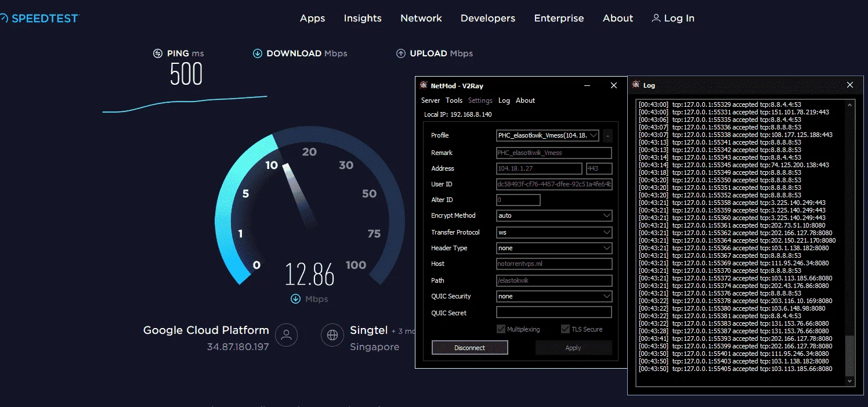Click log line with port 55329
Viewport: 868px width, 407px height.
(x=720, y=105)
